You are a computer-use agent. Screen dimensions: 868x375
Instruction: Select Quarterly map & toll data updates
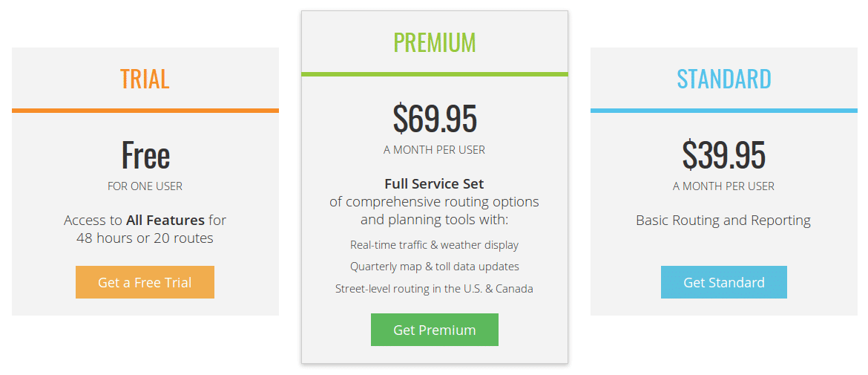click(434, 267)
